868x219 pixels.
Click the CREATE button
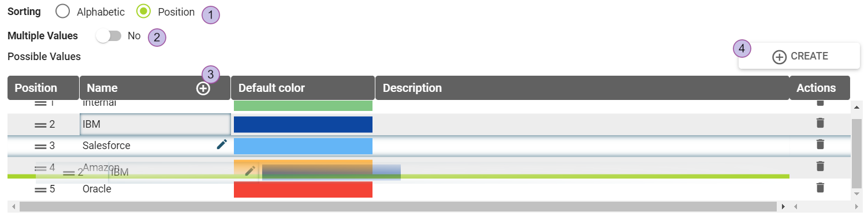(x=799, y=56)
